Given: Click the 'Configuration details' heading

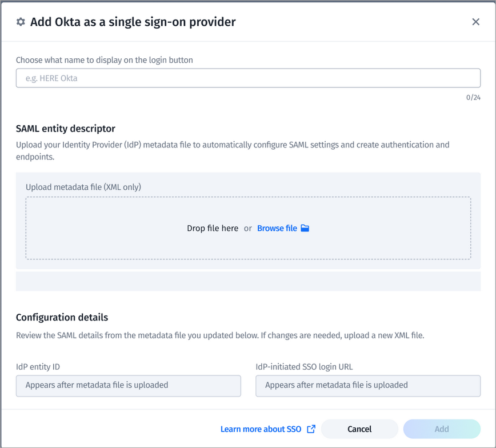Looking at the screenshot, I should tap(62, 317).
